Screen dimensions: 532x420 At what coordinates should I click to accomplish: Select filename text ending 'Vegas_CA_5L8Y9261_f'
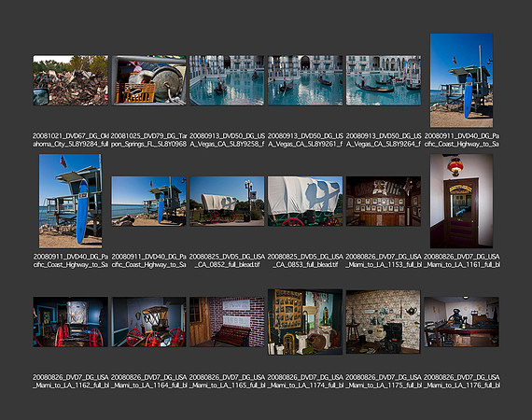point(305,140)
